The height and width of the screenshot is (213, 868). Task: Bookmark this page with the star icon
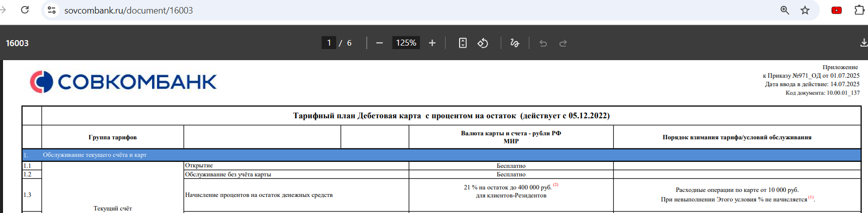(x=805, y=10)
